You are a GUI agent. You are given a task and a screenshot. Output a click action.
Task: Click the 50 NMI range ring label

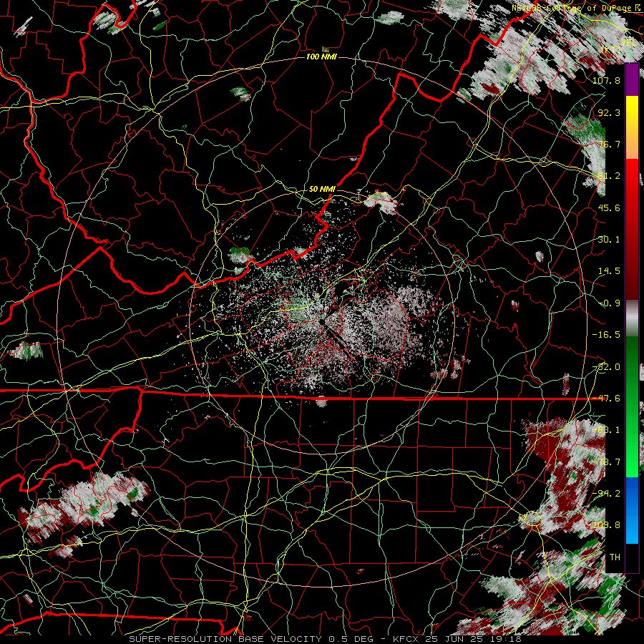click(322, 189)
